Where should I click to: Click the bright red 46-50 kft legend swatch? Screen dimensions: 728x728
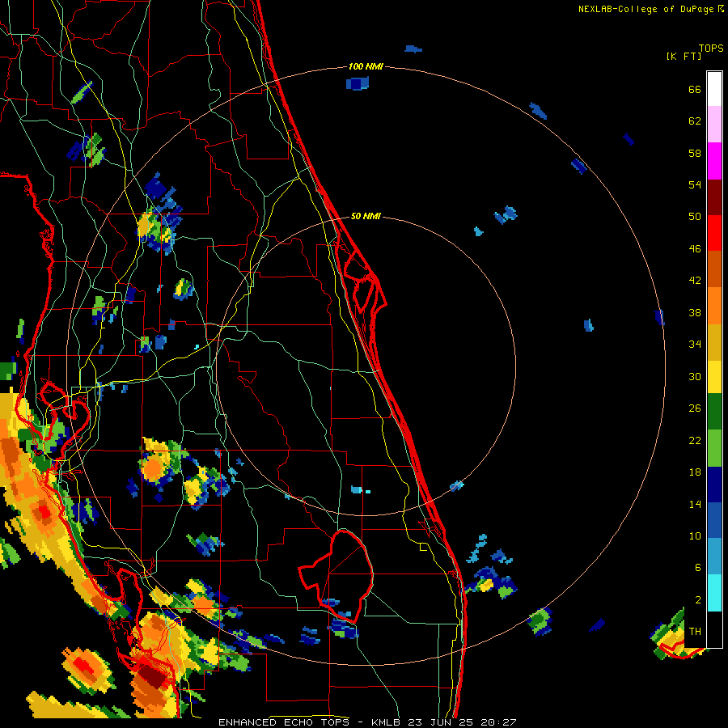[714, 233]
